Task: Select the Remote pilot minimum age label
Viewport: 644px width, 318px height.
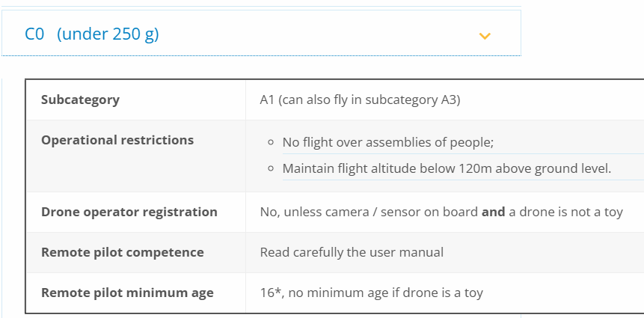Action: coord(127,293)
